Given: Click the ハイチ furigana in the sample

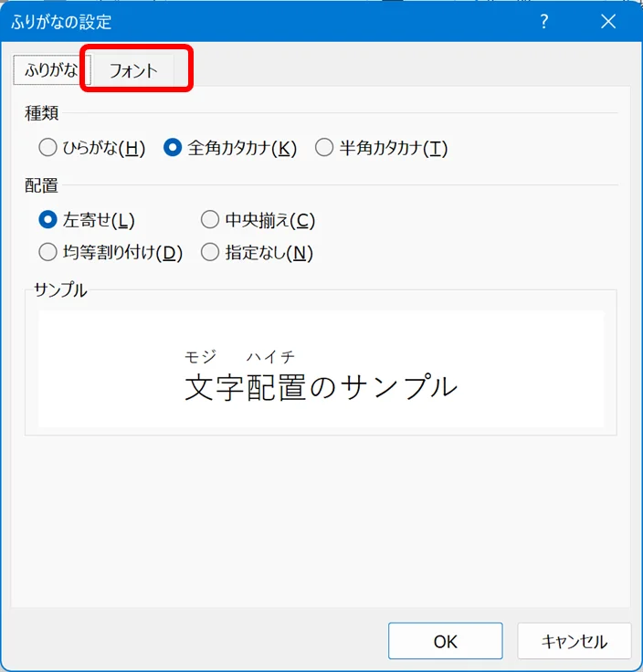Looking at the screenshot, I should [x=270, y=357].
